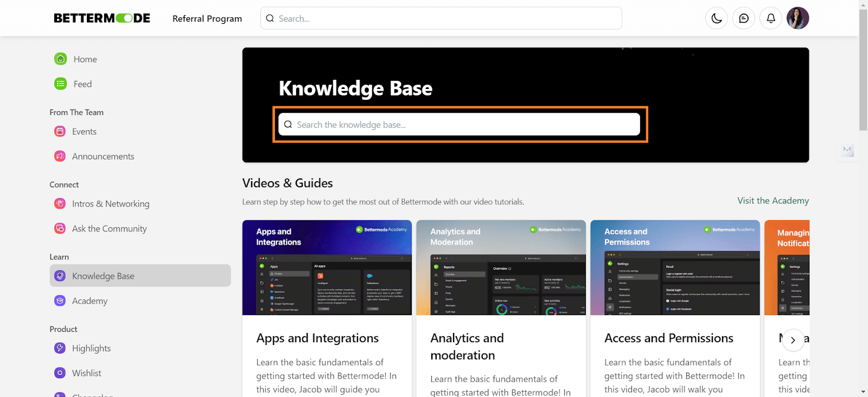Open the Access and Permissions card title

coord(669,338)
